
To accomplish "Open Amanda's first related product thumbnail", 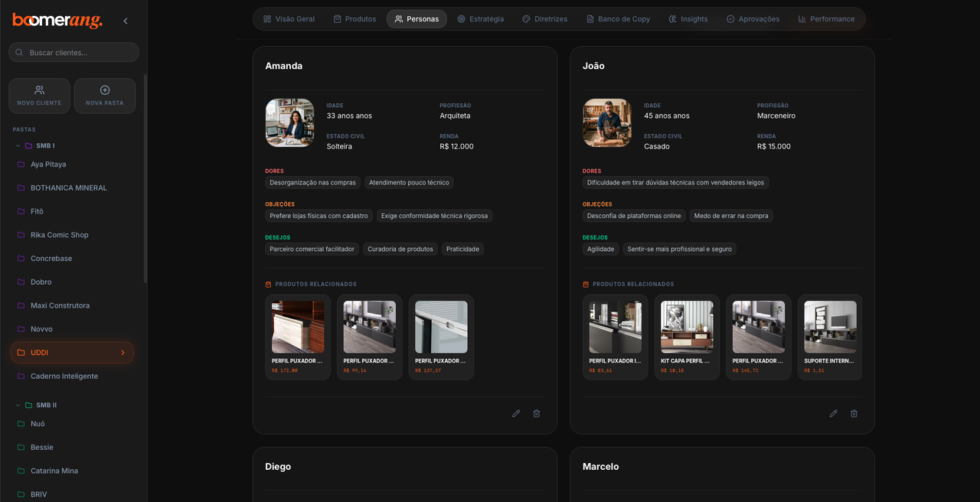I will [x=298, y=327].
